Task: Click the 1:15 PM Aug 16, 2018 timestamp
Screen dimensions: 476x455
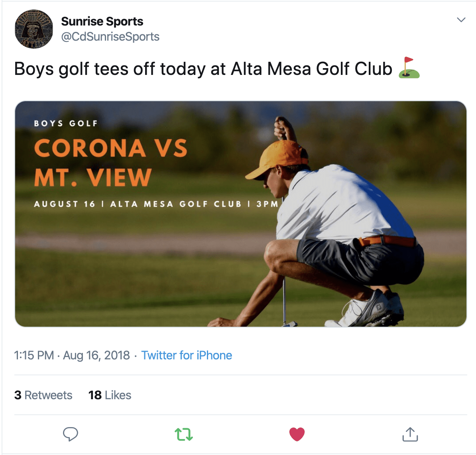Action: [72, 355]
